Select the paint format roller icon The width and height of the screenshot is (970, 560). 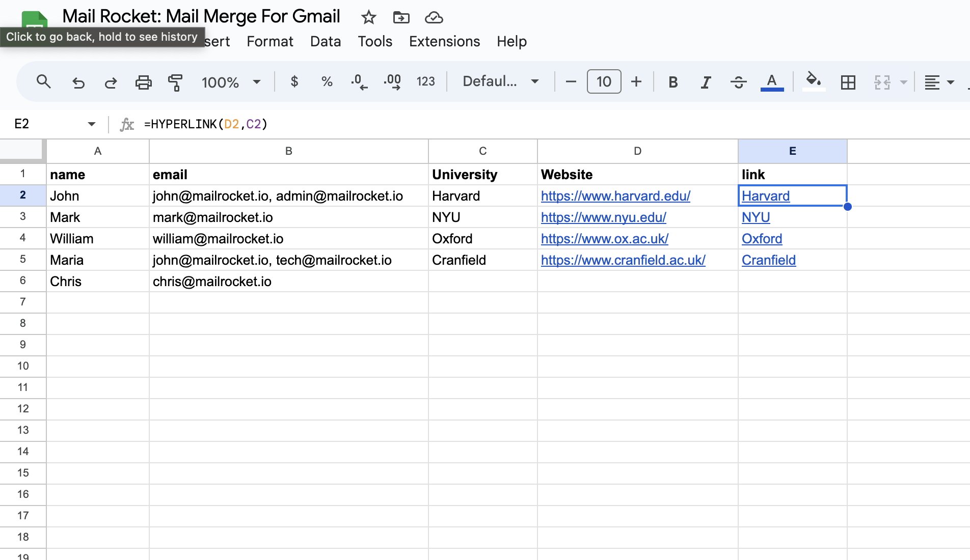pos(175,82)
